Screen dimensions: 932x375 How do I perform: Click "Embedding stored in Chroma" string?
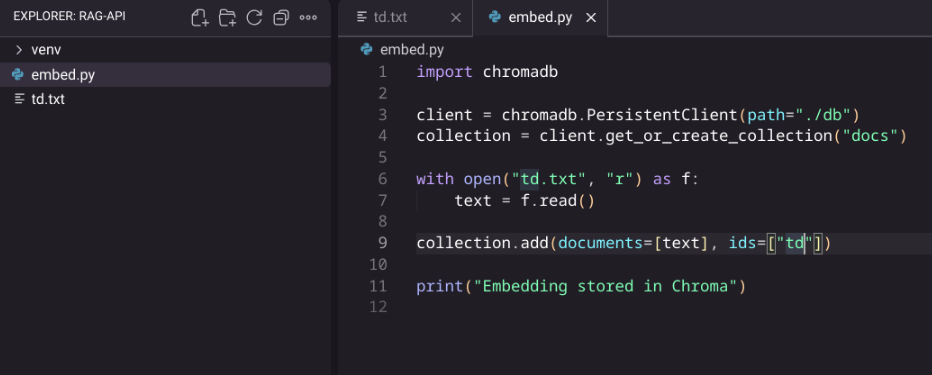pos(605,286)
